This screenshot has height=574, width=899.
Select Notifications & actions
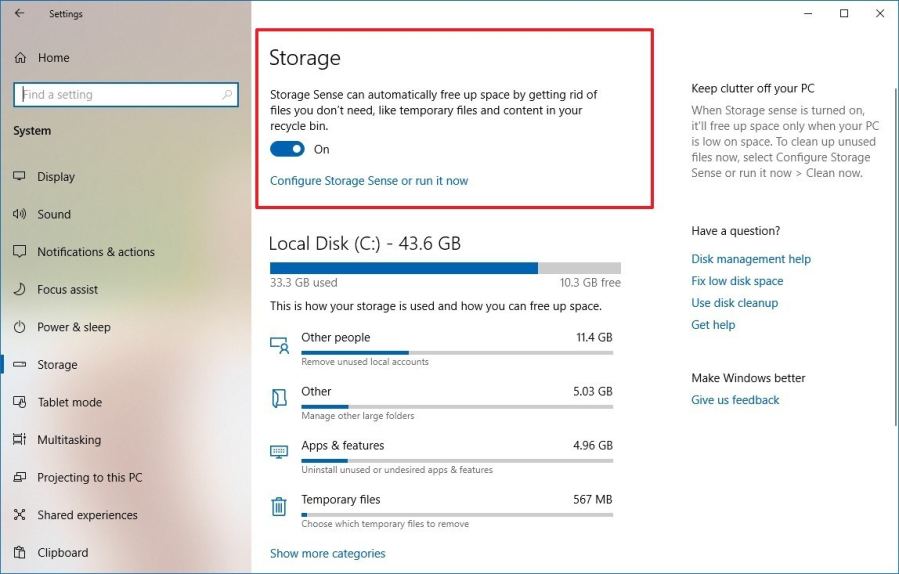pos(96,251)
